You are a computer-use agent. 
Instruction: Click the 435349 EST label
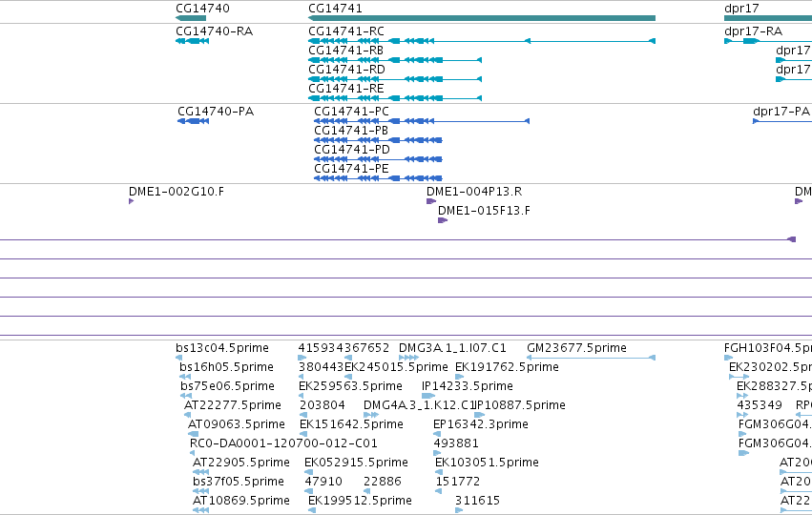[760, 405]
